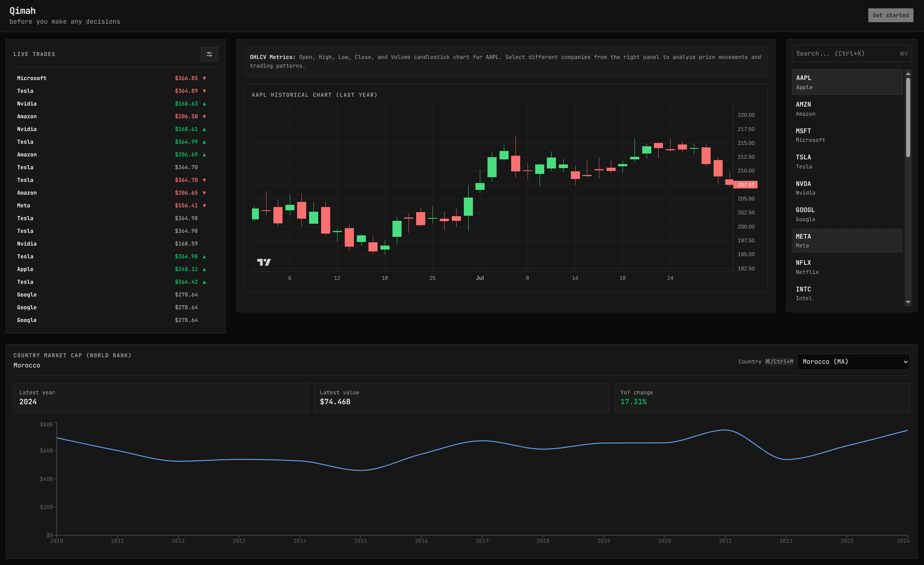This screenshot has width=924, height=565.
Task: Click the OHLCV Metrics description text
Action: click(505, 61)
